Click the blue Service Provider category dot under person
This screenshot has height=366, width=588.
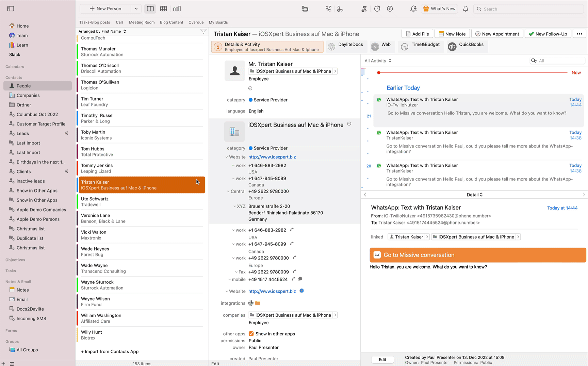[250, 100]
